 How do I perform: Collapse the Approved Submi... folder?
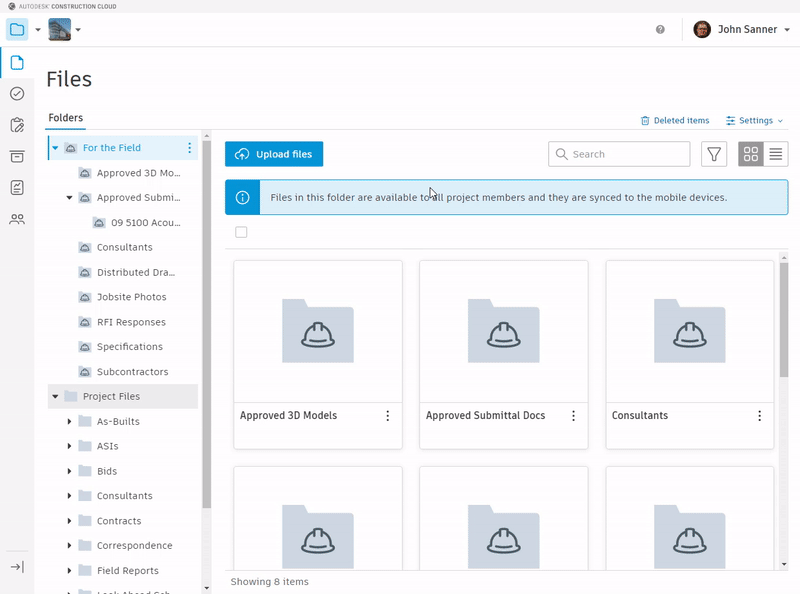click(69, 197)
